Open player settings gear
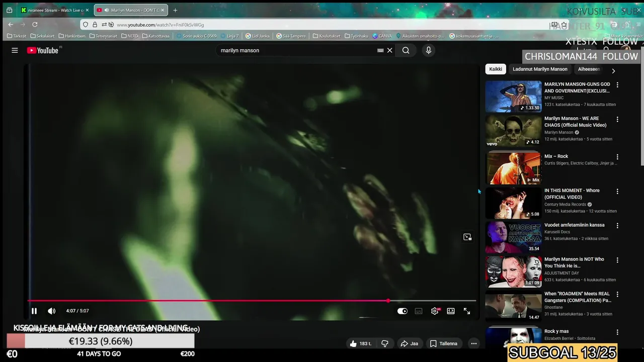This screenshot has width=644, height=362. (x=435, y=311)
